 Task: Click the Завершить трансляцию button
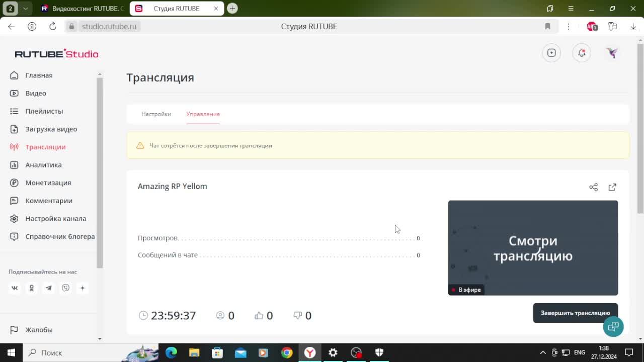click(575, 313)
